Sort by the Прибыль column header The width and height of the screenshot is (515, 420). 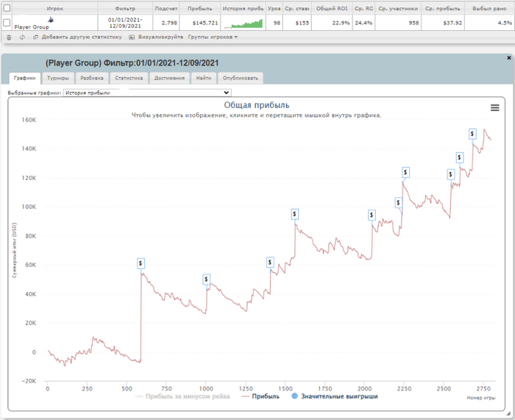pyautogui.click(x=199, y=9)
